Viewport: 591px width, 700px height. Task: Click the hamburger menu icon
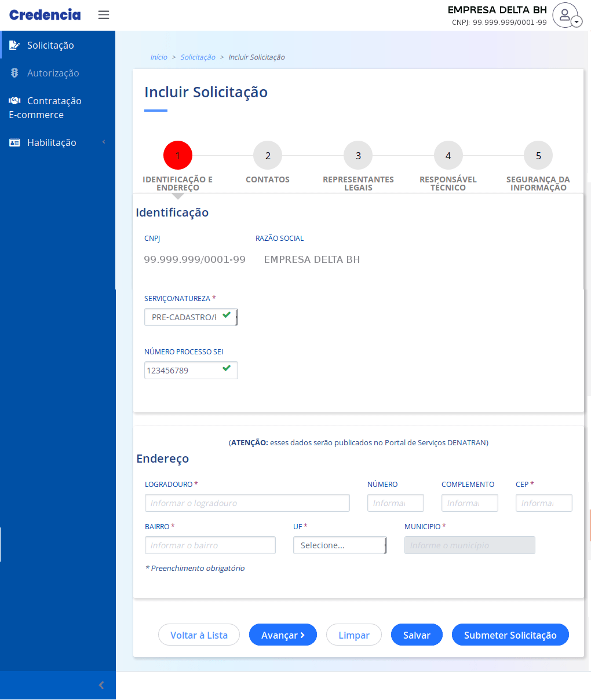104,15
